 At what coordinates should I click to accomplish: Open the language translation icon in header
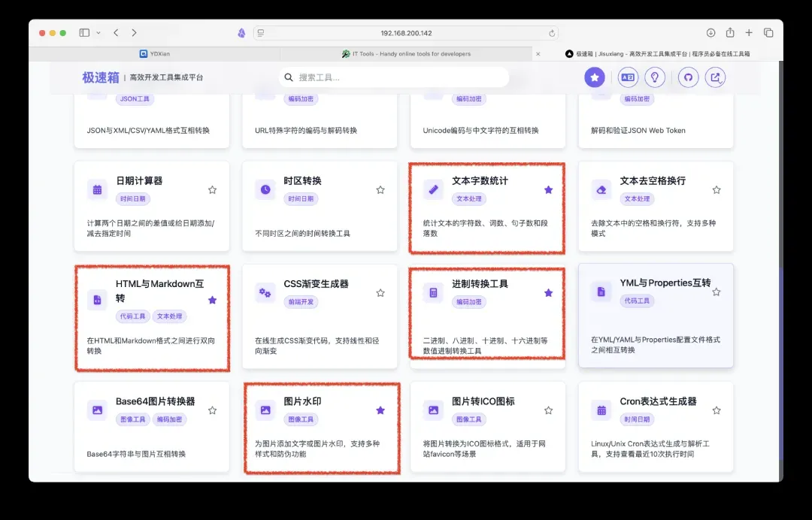(627, 77)
